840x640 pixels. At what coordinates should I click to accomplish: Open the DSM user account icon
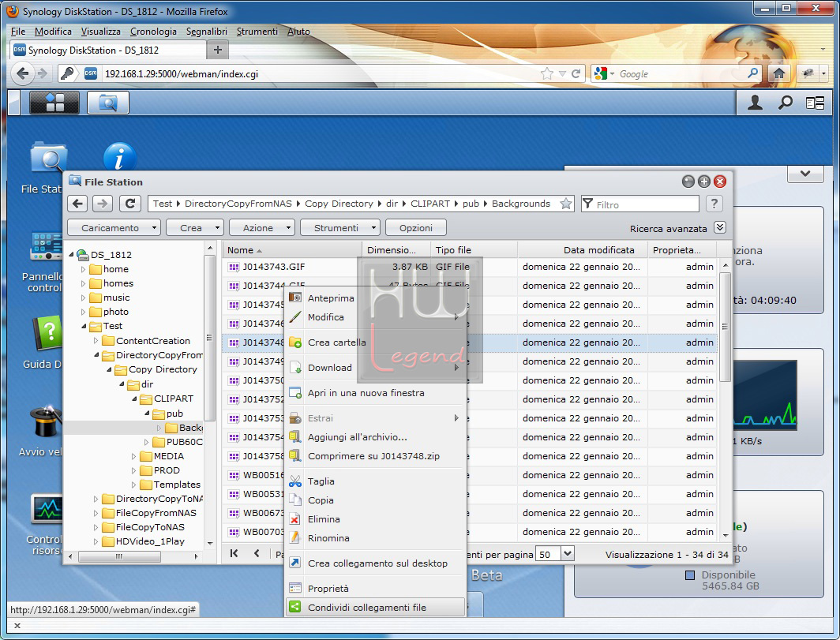point(755,103)
